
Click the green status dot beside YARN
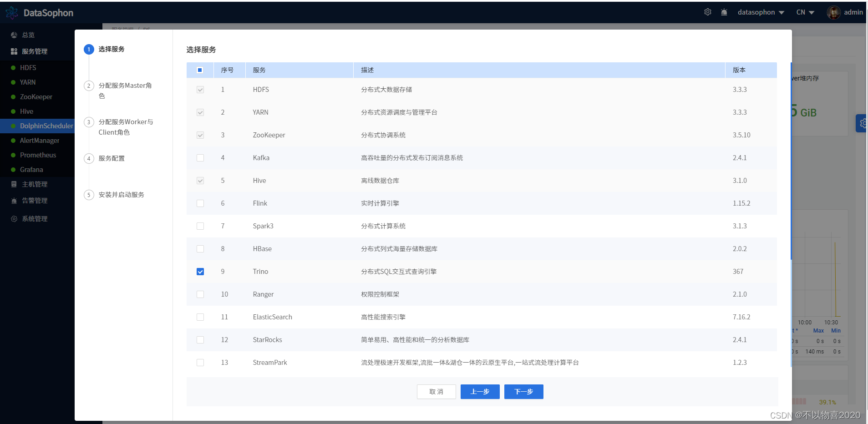coord(13,82)
